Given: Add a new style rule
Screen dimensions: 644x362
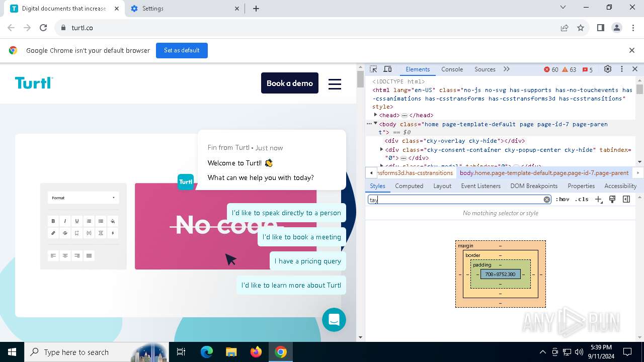Looking at the screenshot, I should pos(598,200).
